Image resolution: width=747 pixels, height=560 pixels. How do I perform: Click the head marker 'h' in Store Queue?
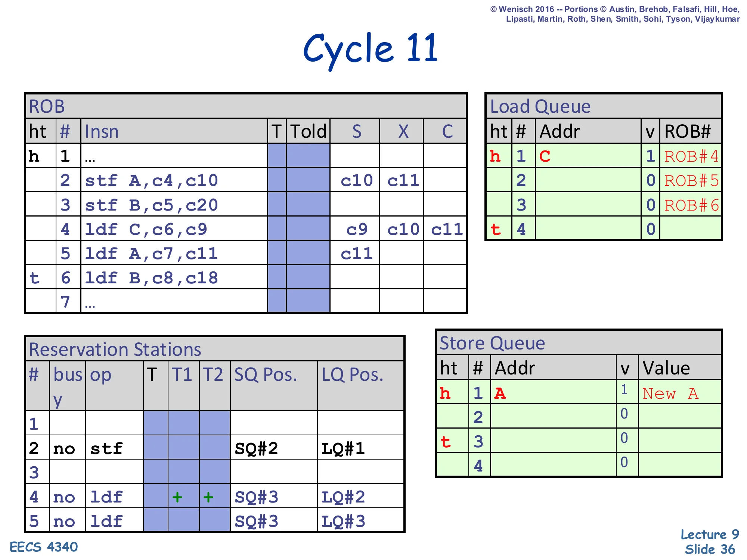(x=445, y=393)
